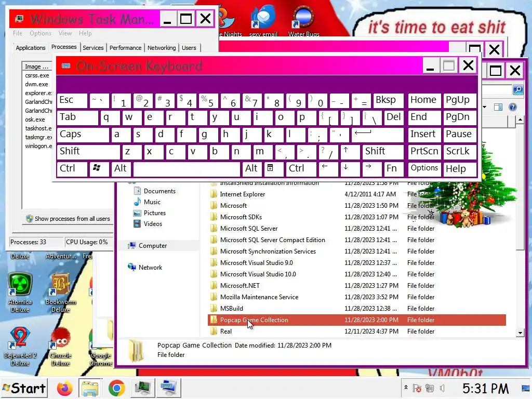Open File Explorer taskbar icon
The width and height of the screenshot is (532, 399).
point(89,388)
